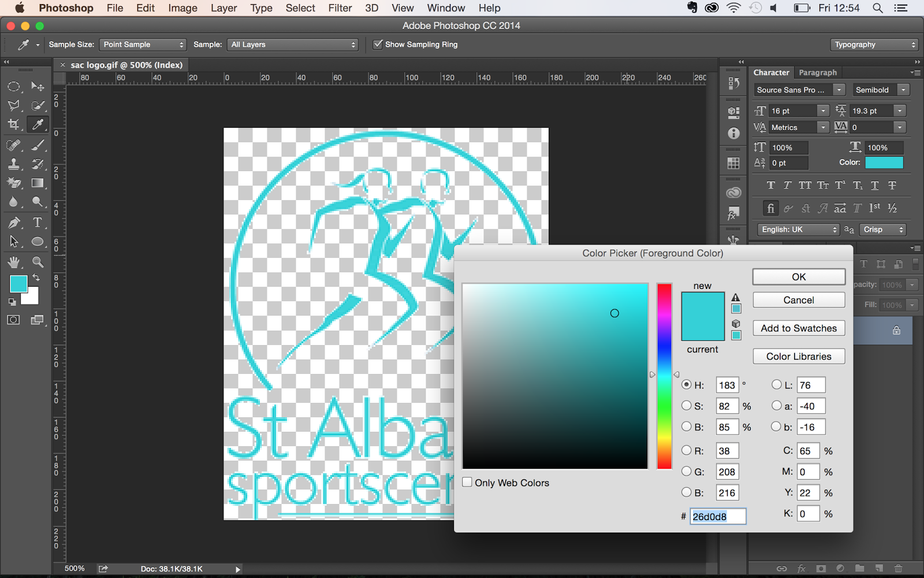The image size is (924, 578).
Task: Open Color Libraries
Action: point(799,357)
